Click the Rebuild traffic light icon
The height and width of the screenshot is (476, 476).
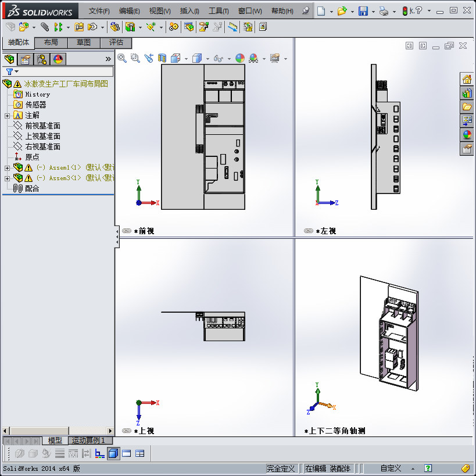point(405,11)
